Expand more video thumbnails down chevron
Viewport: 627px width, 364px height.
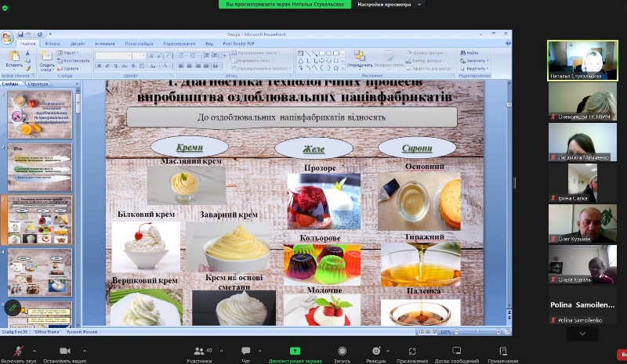coord(582,333)
